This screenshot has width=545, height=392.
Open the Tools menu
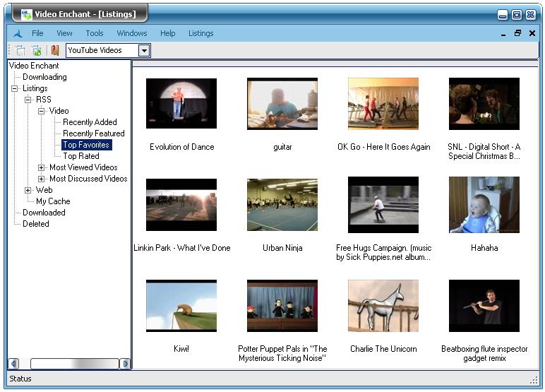pos(95,33)
